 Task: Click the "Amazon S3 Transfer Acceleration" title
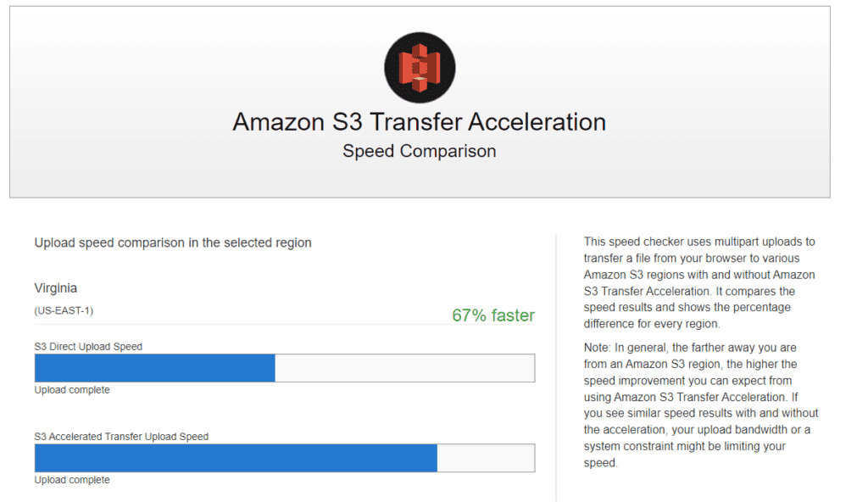pyautogui.click(x=419, y=122)
